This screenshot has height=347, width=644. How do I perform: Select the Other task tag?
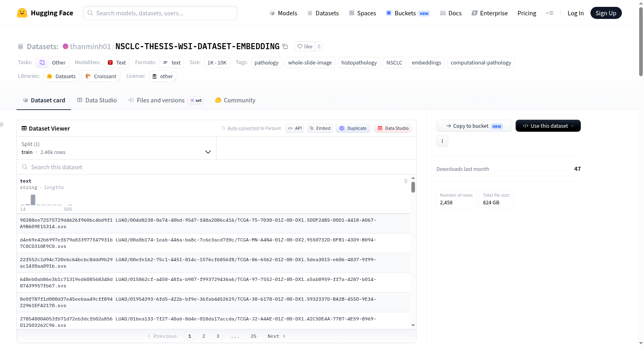[x=52, y=62]
